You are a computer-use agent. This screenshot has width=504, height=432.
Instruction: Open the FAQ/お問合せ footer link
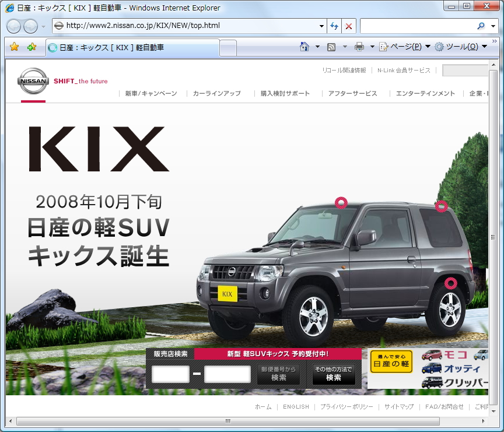click(x=444, y=406)
